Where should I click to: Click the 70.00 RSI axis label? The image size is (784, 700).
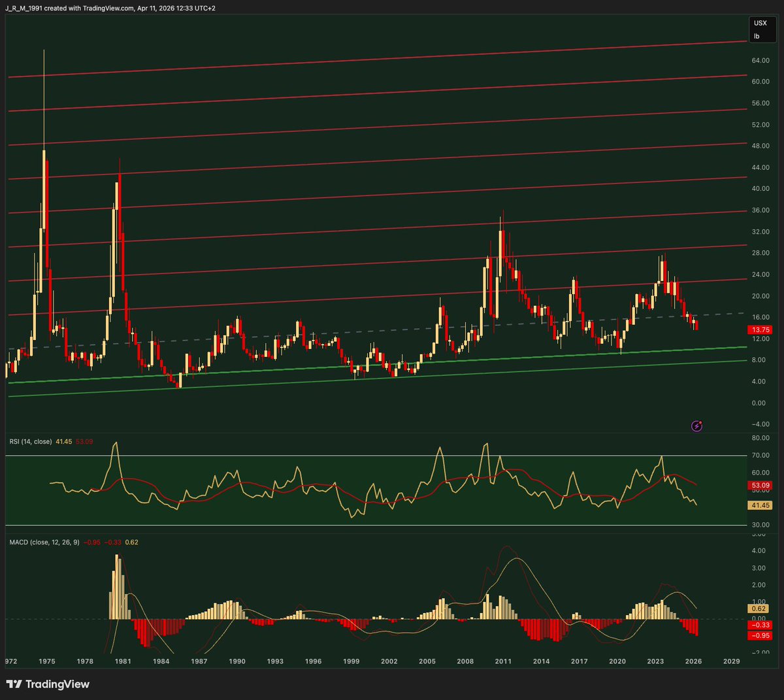[760, 456]
